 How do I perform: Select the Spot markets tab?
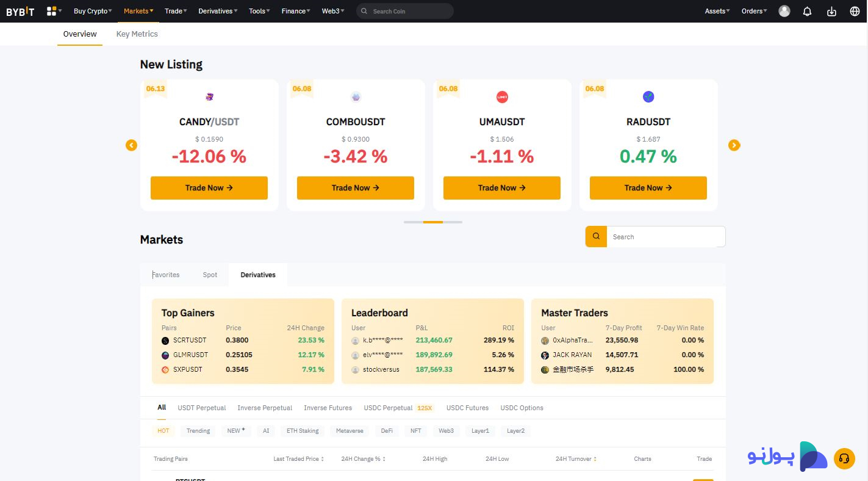coord(210,275)
